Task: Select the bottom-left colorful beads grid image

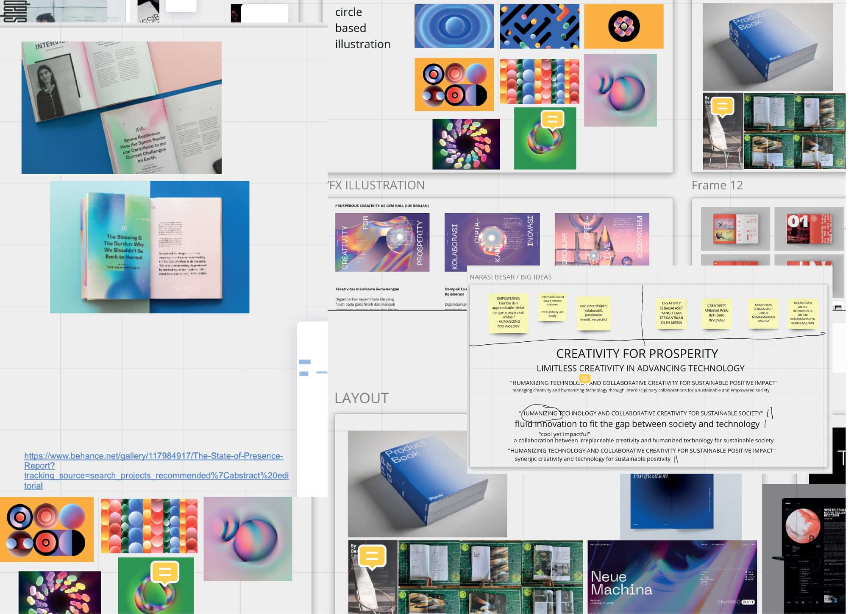Action: pos(149,526)
